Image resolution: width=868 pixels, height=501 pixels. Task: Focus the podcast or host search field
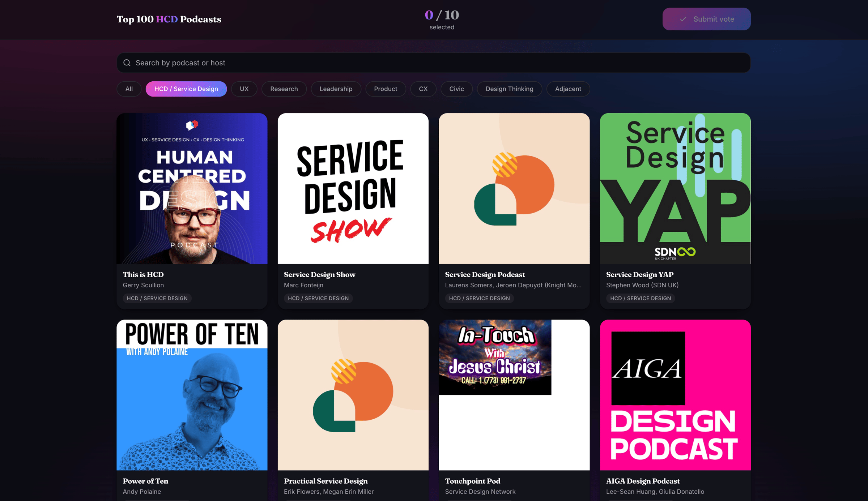[x=433, y=63]
